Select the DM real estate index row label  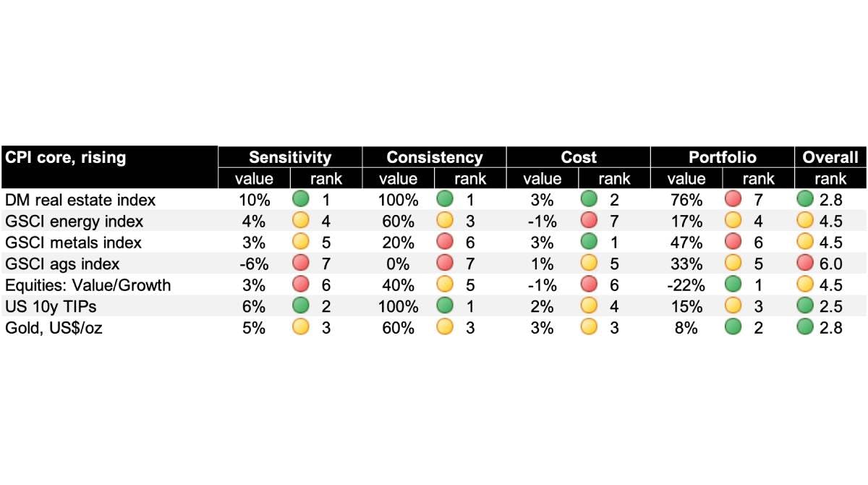pos(80,199)
